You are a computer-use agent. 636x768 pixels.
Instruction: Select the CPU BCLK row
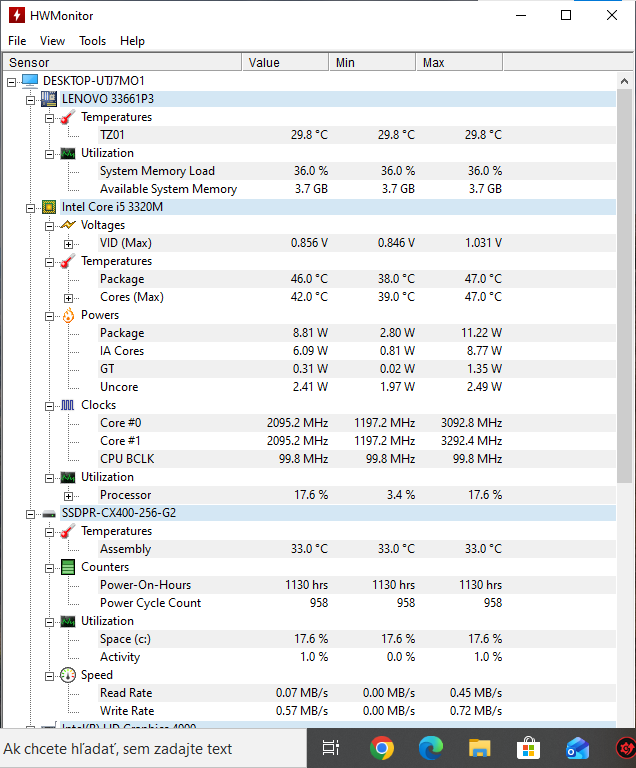[357, 459]
